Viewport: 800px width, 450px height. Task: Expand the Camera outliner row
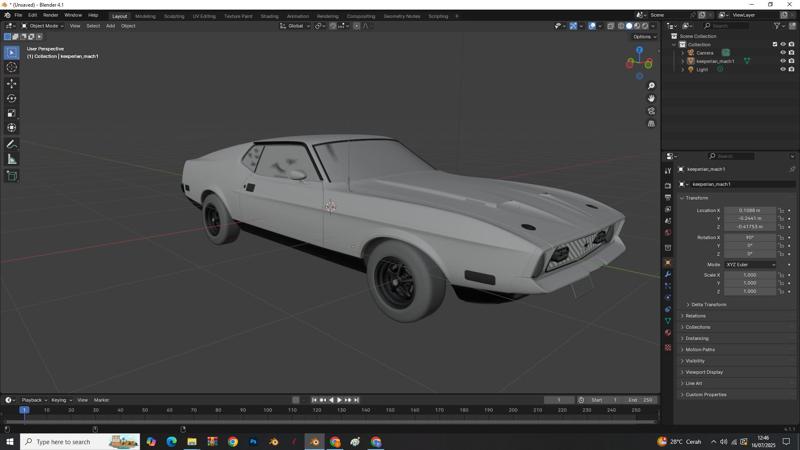tap(683, 53)
